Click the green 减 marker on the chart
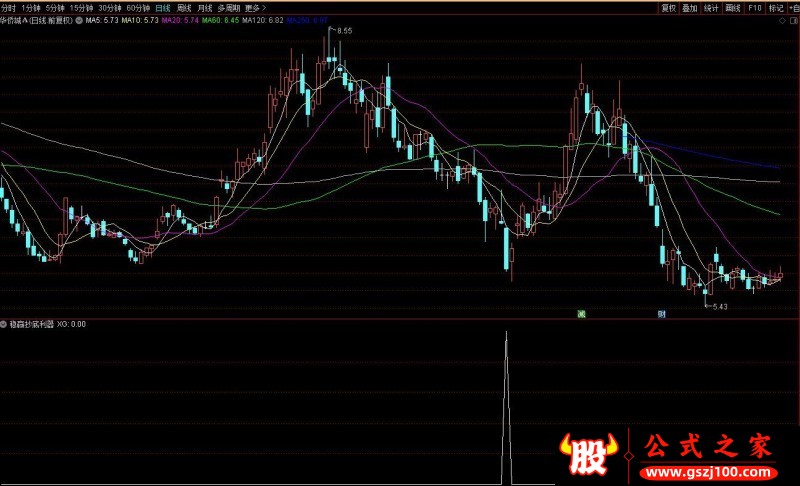 click(x=580, y=313)
